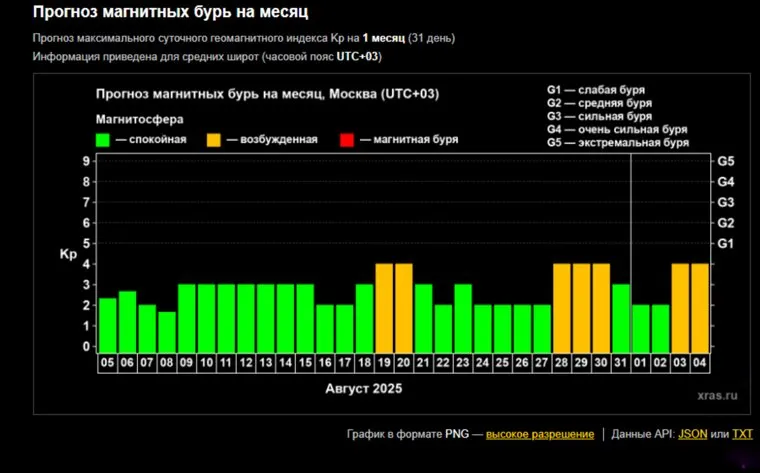Click the green спокойная legend swatch
The width and height of the screenshot is (760, 473).
click(x=103, y=139)
